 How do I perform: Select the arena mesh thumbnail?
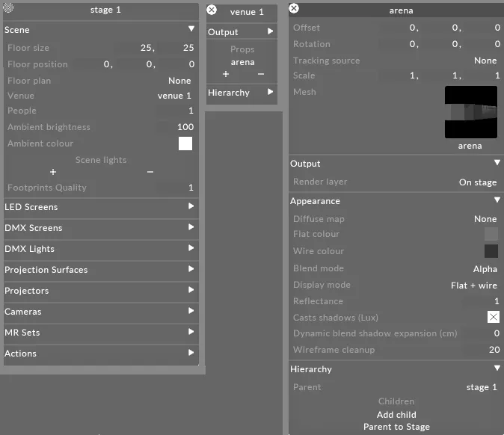470,112
